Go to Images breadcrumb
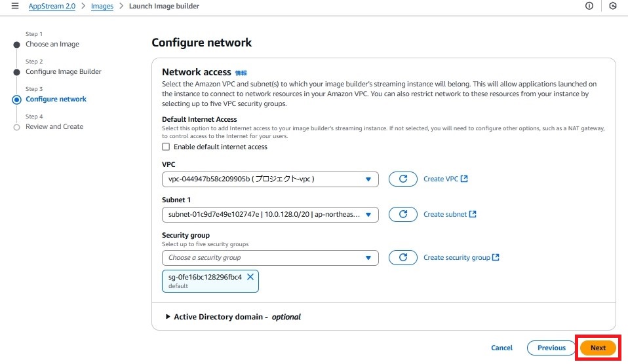 (102, 6)
